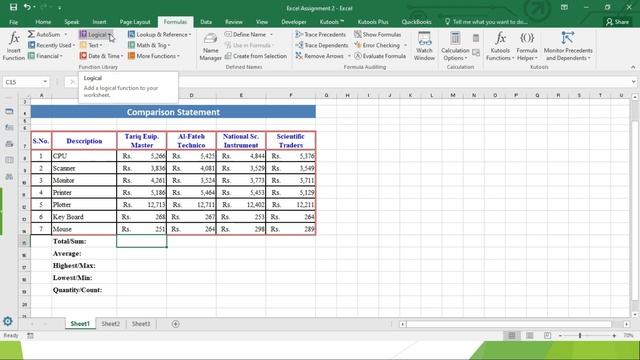Click the Calculate Sheet icon
This screenshot has width=640, height=360.
coord(476,53)
